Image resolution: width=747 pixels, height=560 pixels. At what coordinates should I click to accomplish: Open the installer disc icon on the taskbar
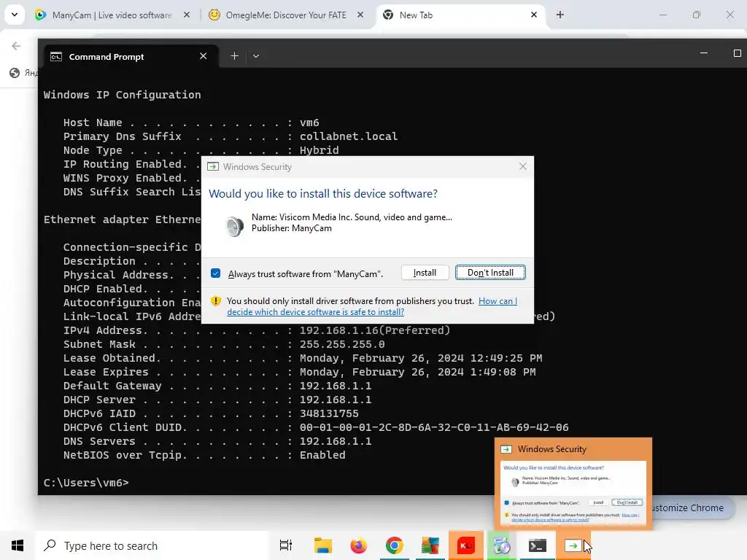[502, 545]
